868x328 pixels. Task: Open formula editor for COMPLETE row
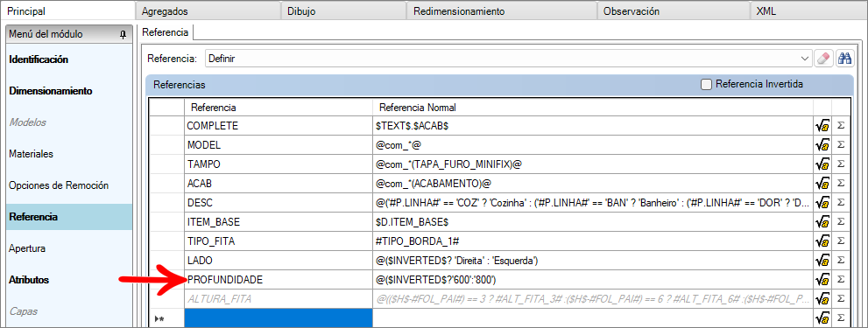[822, 126]
